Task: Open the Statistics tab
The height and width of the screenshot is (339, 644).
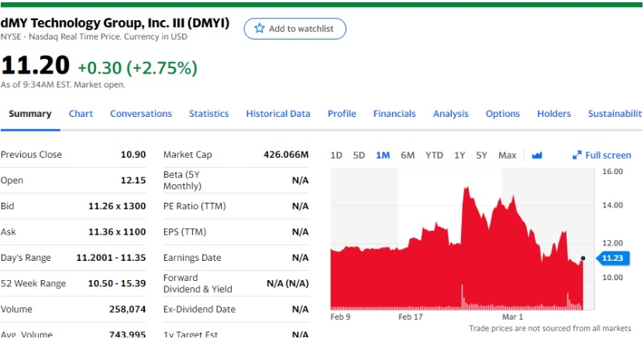Action: tap(208, 114)
